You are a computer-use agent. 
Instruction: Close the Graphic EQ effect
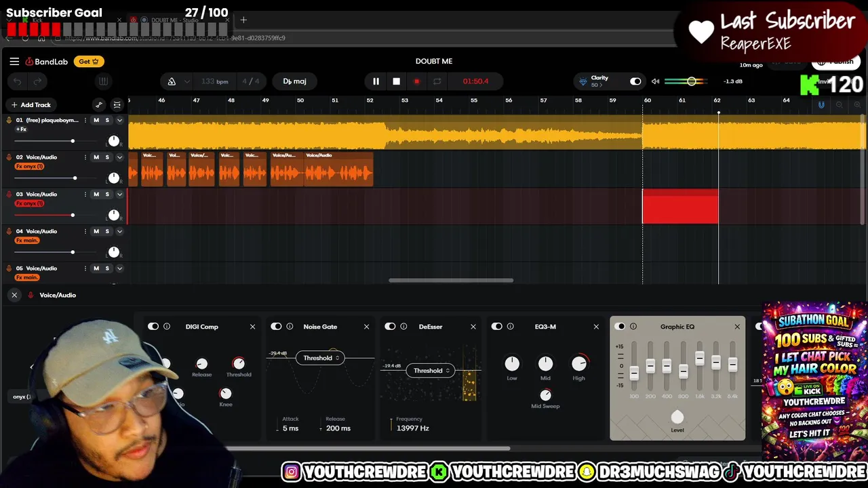point(737,327)
